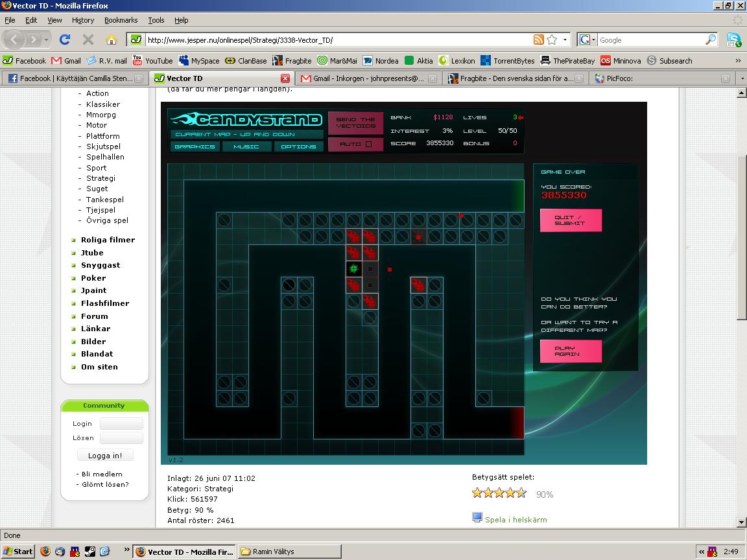Click Spela i helskärm link
This screenshot has width=747, height=560.
point(516,520)
